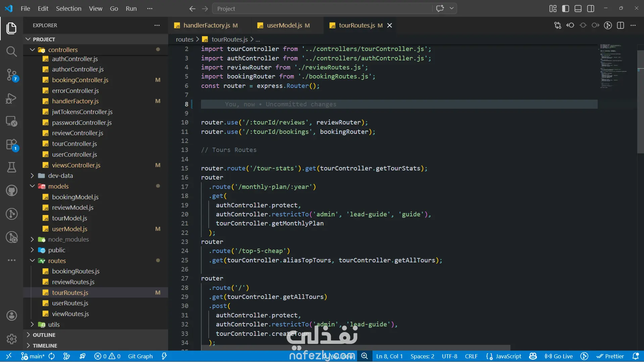Split the editor to the right
This screenshot has height=362, width=644.
click(621, 25)
